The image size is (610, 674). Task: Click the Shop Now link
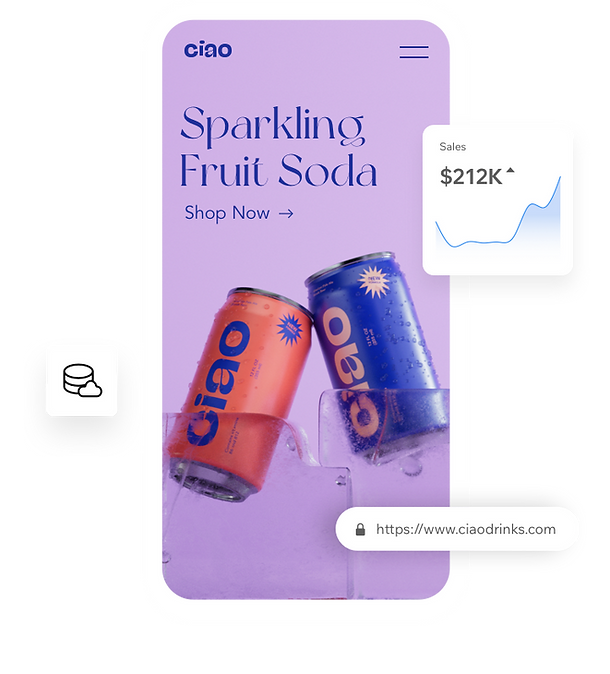(239, 213)
